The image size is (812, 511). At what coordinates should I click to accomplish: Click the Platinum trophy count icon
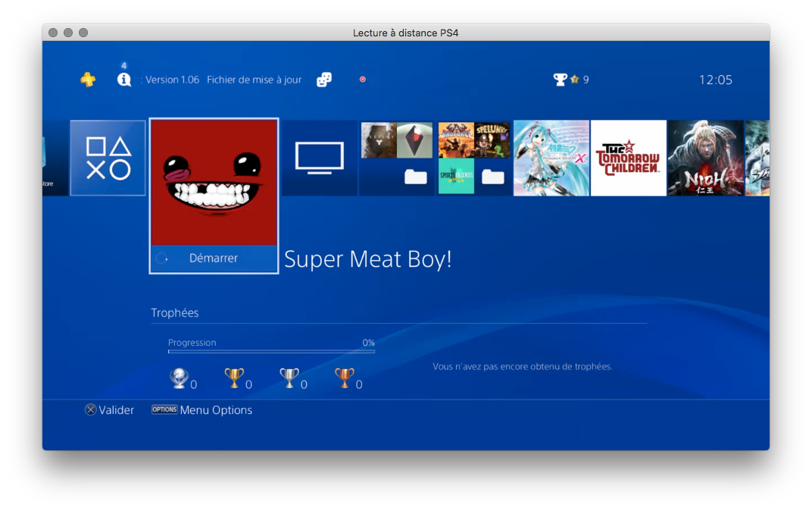point(180,378)
